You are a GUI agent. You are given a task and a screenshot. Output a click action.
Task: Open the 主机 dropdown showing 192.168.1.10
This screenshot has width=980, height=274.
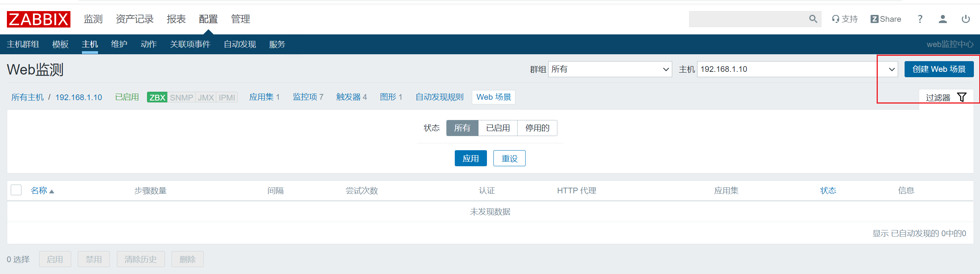(797, 69)
